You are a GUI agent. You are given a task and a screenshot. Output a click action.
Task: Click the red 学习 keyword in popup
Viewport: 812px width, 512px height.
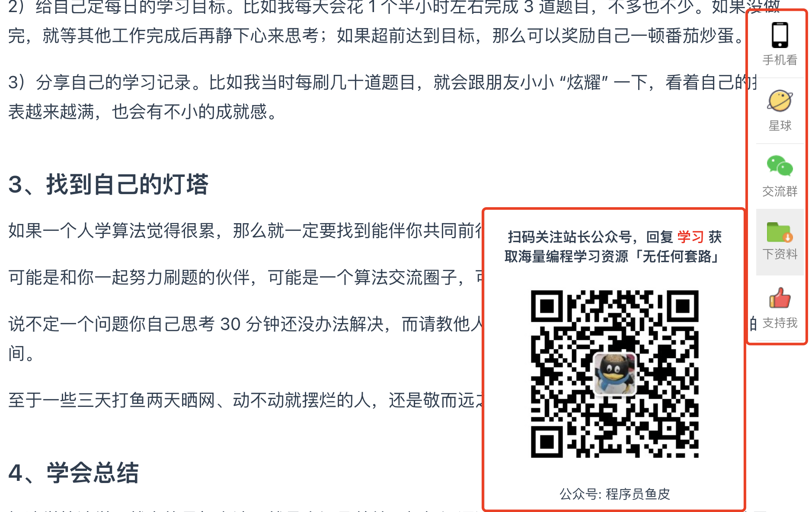click(690, 237)
